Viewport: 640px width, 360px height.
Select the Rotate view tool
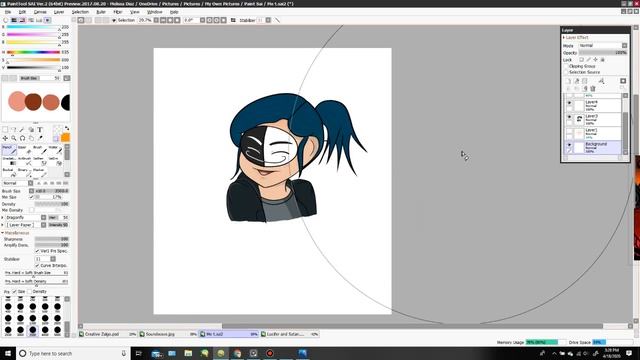pyautogui.click(x=22, y=138)
